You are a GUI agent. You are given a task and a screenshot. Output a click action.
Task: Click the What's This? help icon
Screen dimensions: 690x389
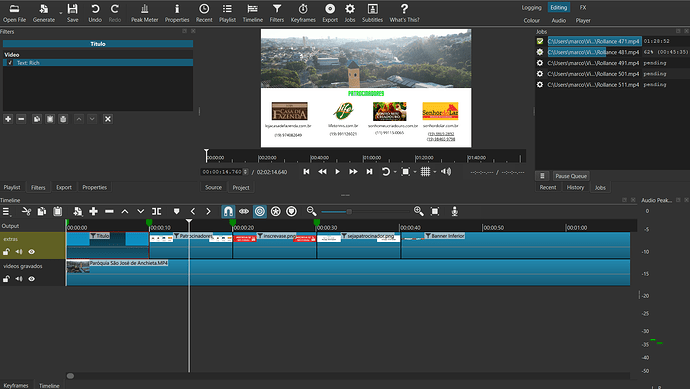[404, 13]
